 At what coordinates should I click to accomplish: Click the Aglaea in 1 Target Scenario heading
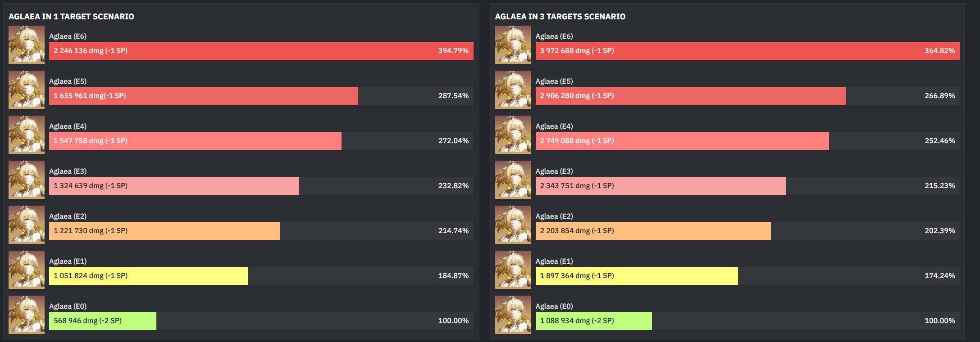pyautogui.click(x=71, y=17)
